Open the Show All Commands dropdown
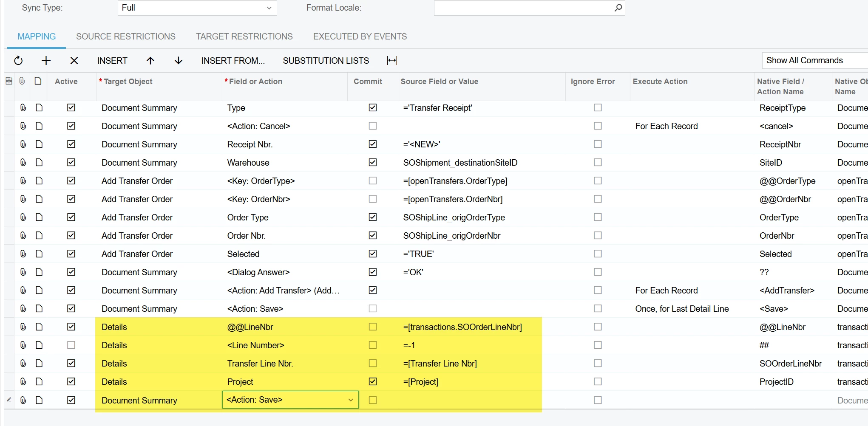 [x=814, y=60]
